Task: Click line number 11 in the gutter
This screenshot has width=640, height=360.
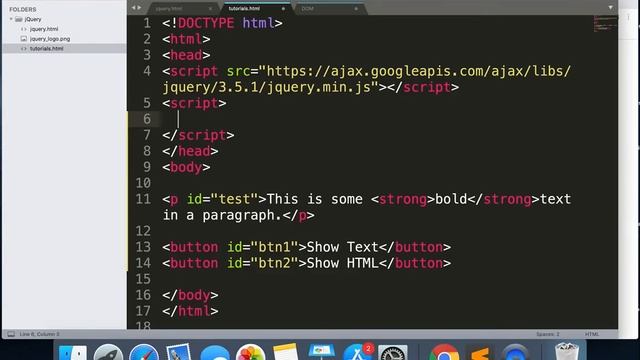Action: click(x=143, y=199)
